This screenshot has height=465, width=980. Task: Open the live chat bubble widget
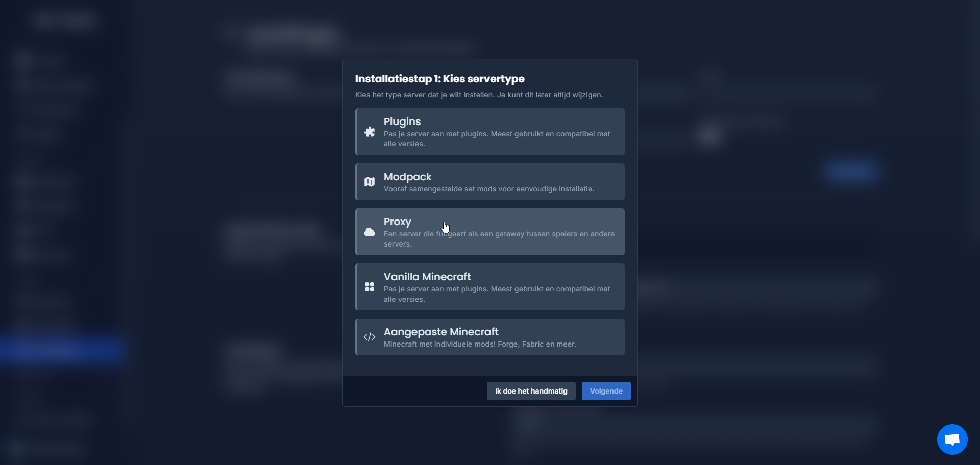(952, 439)
